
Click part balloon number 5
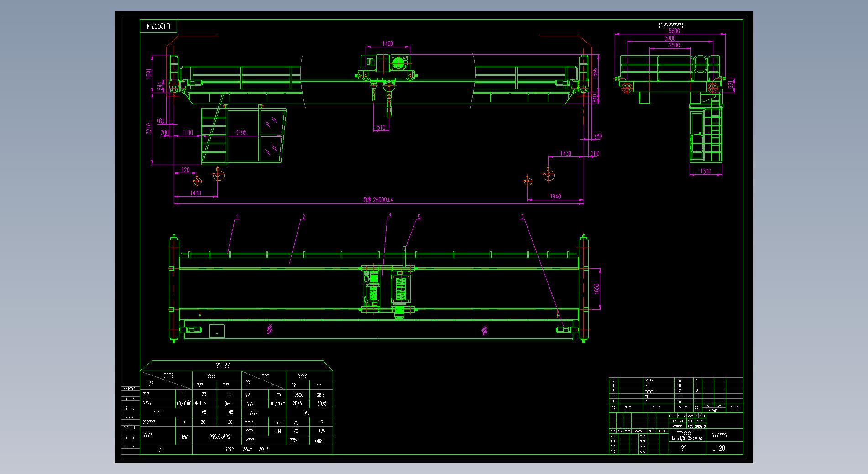coord(419,217)
